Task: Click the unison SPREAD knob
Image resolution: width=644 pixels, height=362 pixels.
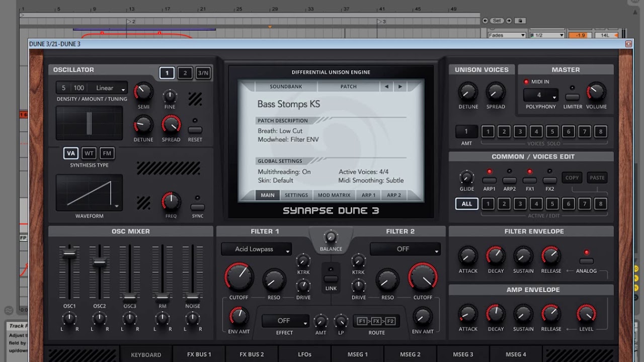Action: 496,93
